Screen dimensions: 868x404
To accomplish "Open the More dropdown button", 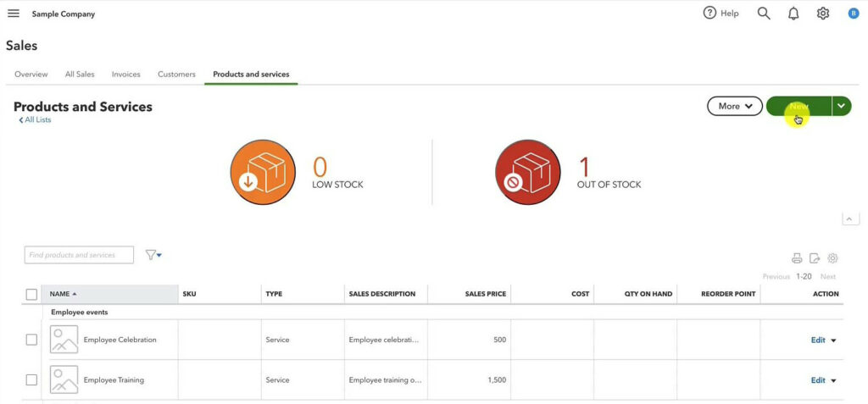I will [735, 106].
